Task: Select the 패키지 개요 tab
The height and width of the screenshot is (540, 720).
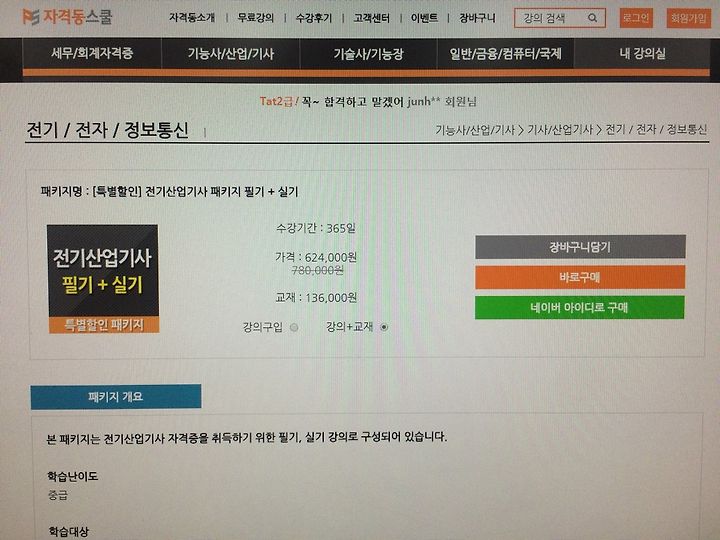Action: click(116, 396)
